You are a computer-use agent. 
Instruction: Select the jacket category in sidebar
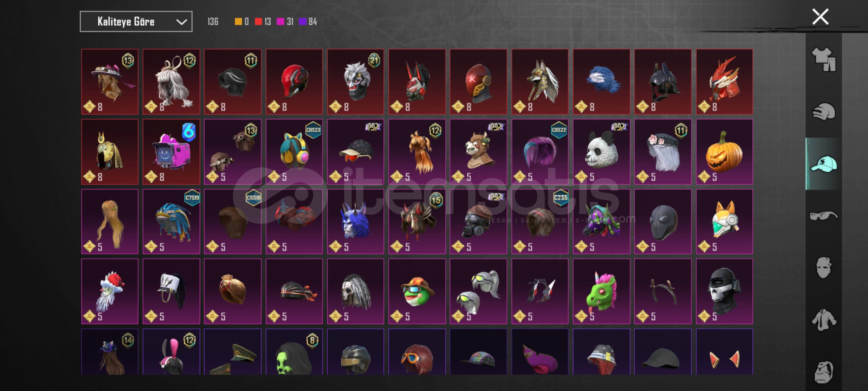tap(824, 320)
